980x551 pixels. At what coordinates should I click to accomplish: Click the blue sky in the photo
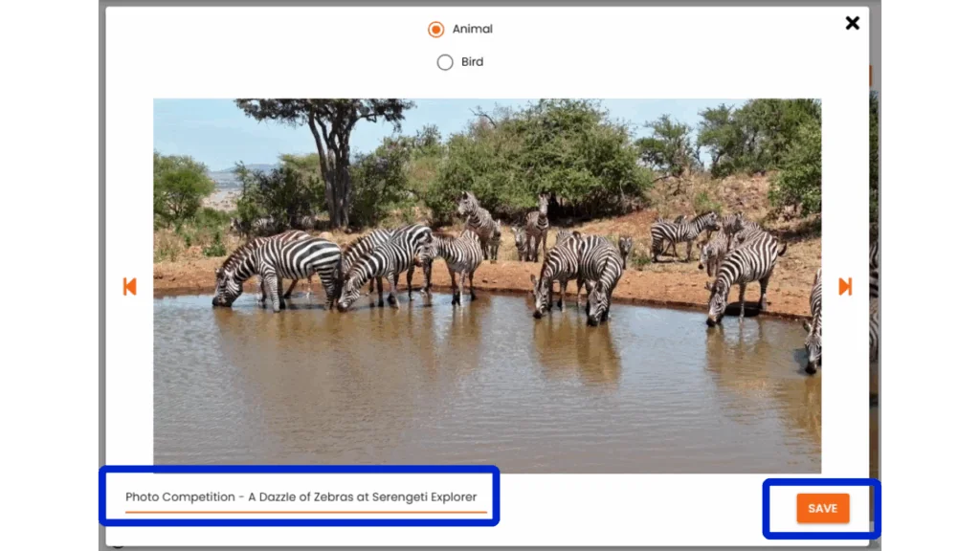click(x=201, y=129)
